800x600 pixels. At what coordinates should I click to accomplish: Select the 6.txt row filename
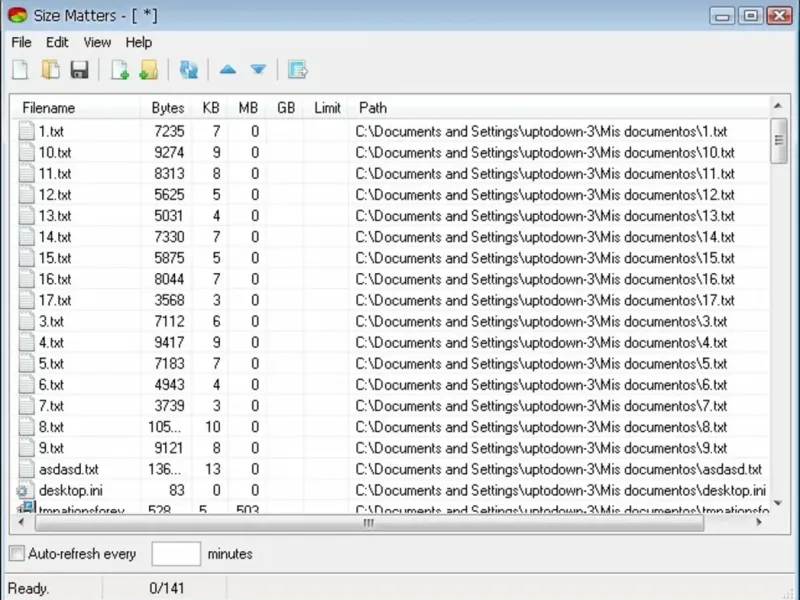[x=51, y=385]
